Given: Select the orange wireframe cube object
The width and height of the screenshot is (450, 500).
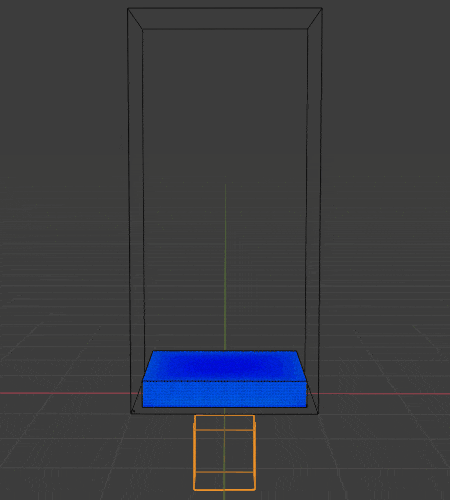Looking at the screenshot, I should [x=224, y=453].
